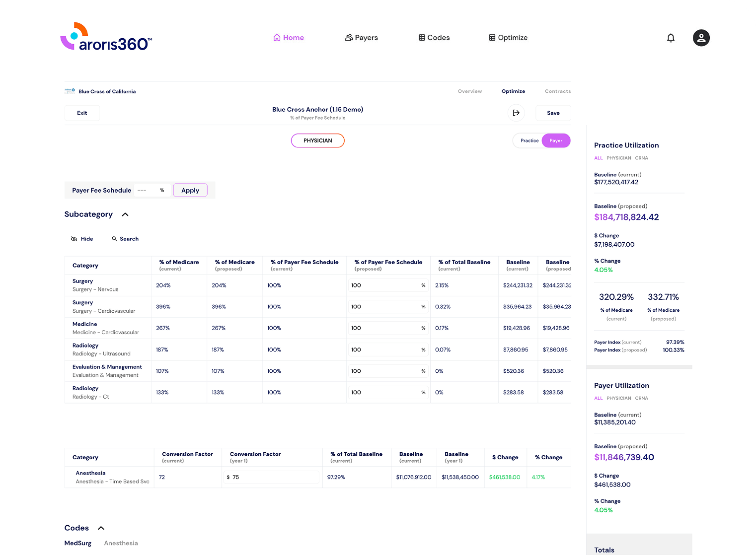The height and width of the screenshot is (556, 756).
Task: Click the 4.17% change cell
Action: [x=538, y=477]
